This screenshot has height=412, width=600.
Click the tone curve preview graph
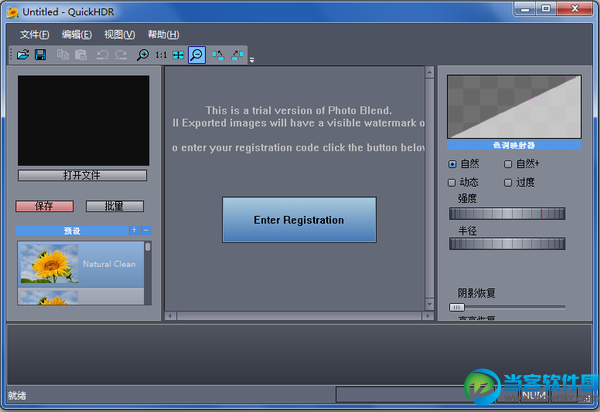click(x=514, y=107)
